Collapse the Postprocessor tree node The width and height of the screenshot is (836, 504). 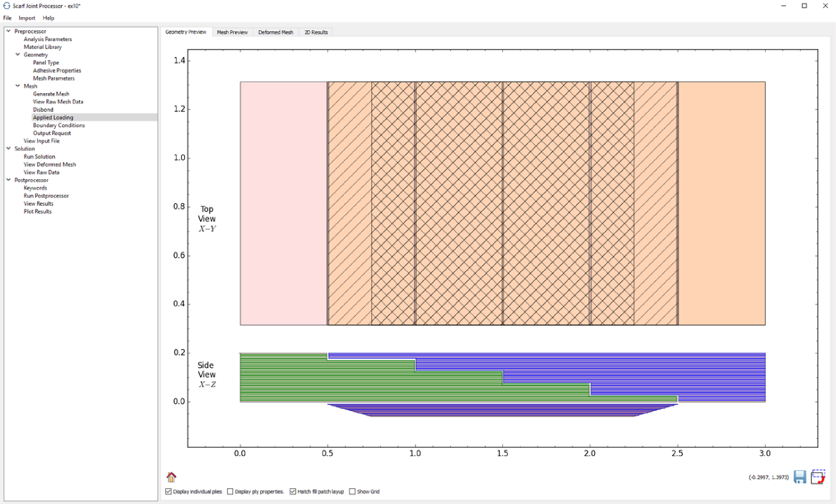click(x=8, y=180)
